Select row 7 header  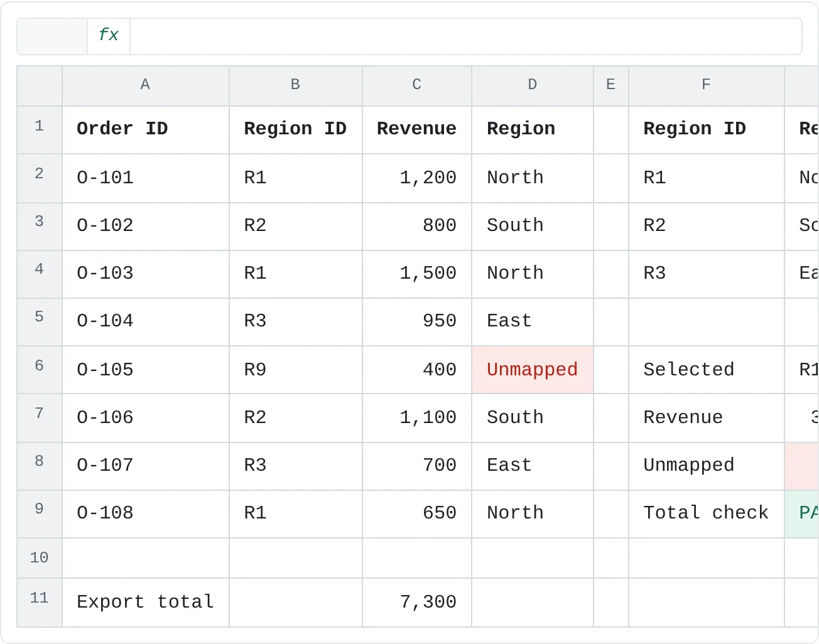click(40, 418)
